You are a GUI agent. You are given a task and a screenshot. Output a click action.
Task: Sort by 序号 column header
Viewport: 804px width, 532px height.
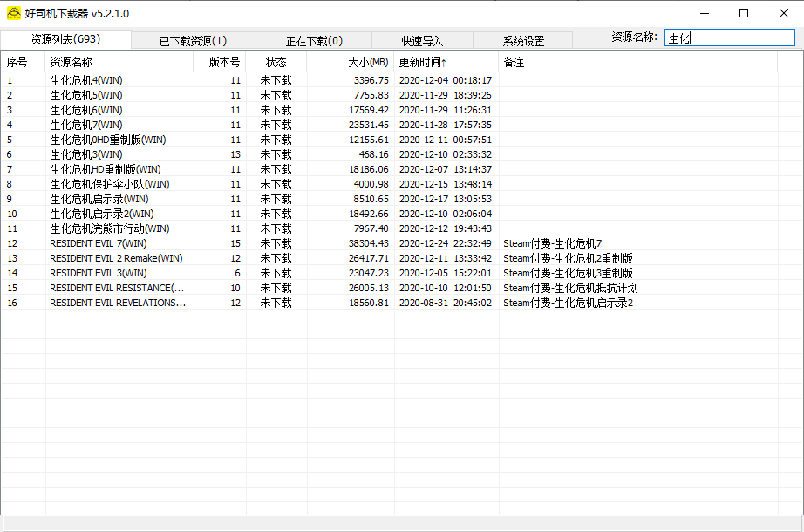tap(23, 62)
